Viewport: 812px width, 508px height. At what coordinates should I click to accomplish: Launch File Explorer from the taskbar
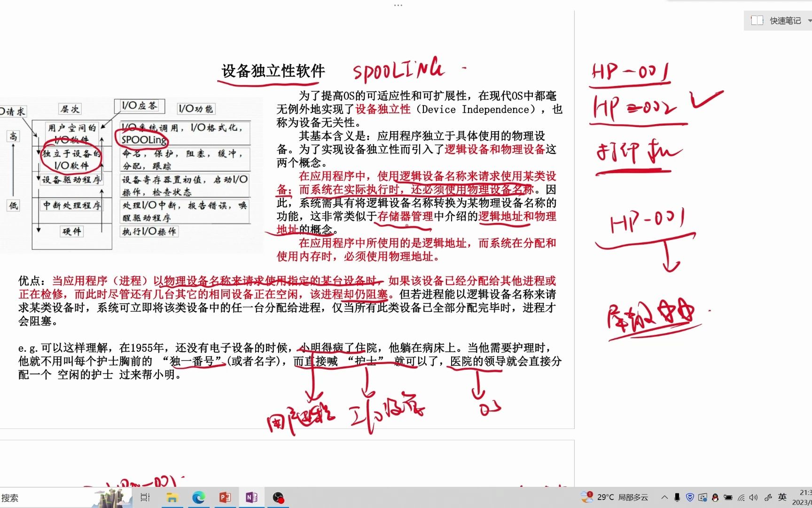pos(172,498)
